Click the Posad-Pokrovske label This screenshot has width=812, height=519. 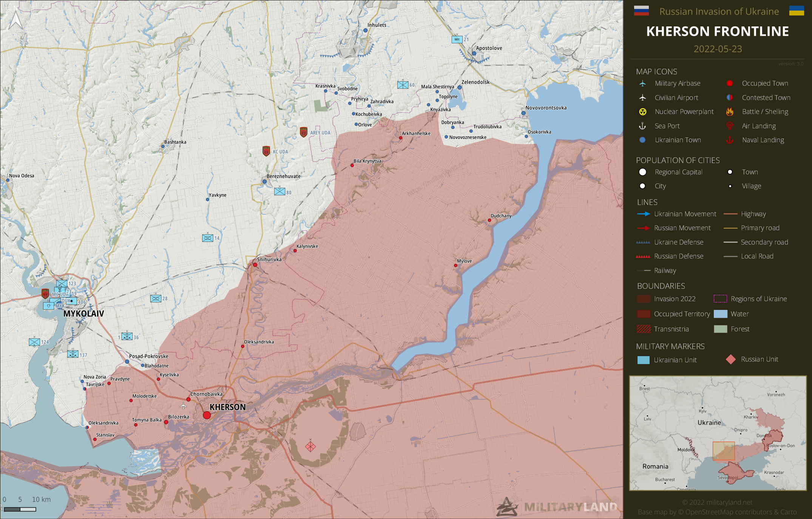pos(149,356)
